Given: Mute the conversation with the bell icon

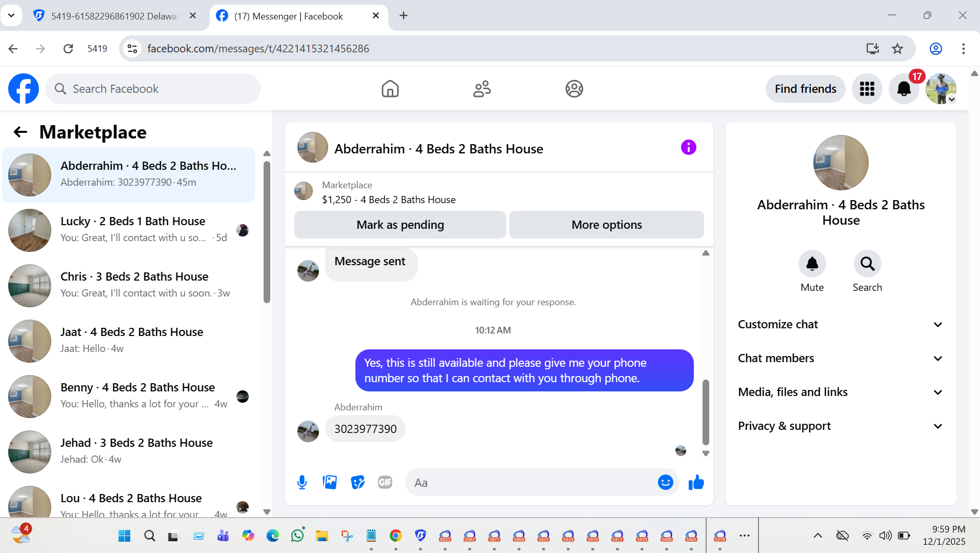Looking at the screenshot, I should point(812,264).
